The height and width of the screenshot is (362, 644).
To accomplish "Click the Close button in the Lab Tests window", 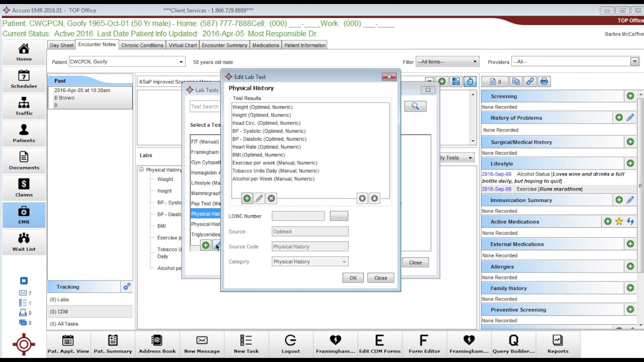I will pyautogui.click(x=416, y=262).
